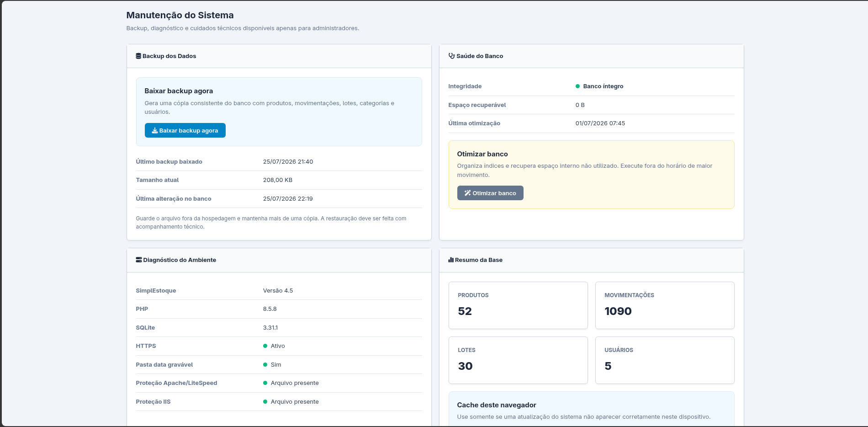The width and height of the screenshot is (868, 427).
Task: Click the HTTPS row label
Action: pos(146,346)
